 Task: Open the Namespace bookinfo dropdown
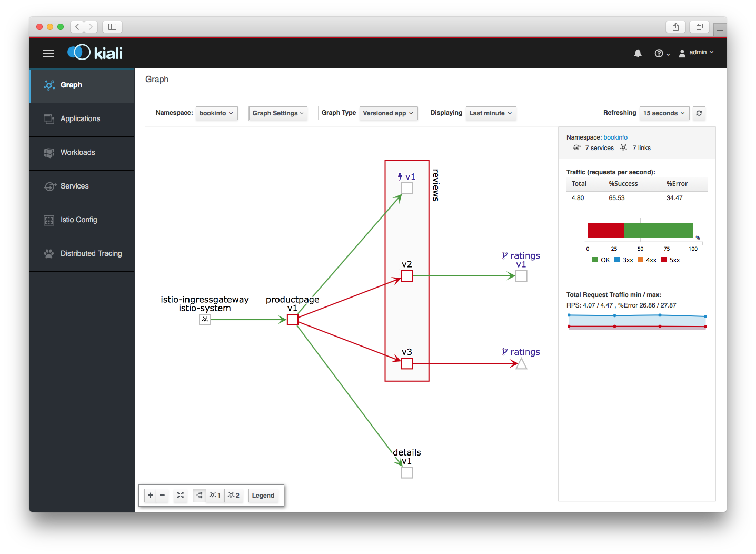point(216,113)
